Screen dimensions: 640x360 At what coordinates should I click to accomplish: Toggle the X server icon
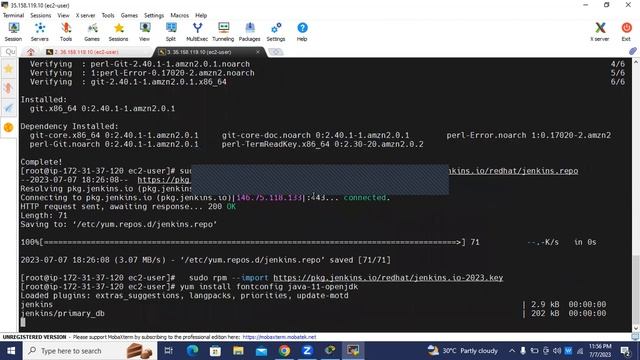(600, 31)
